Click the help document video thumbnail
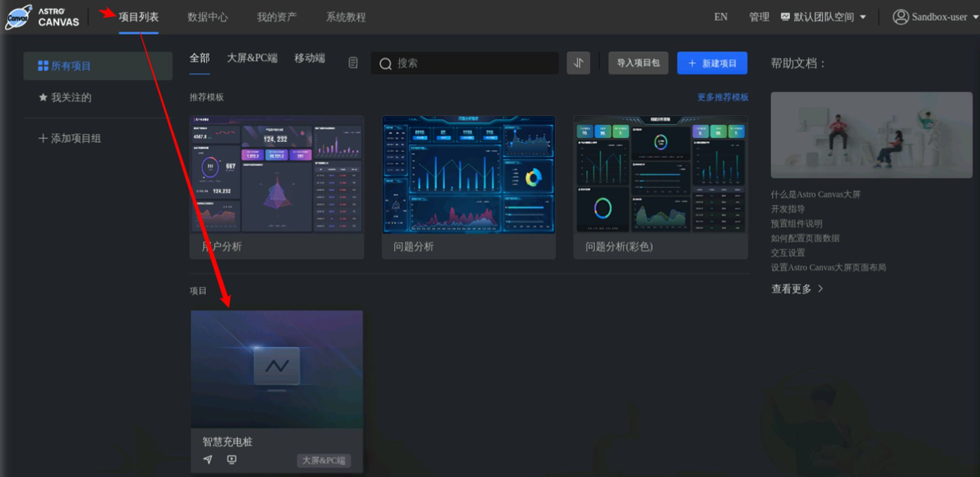980x477 pixels. (x=871, y=135)
